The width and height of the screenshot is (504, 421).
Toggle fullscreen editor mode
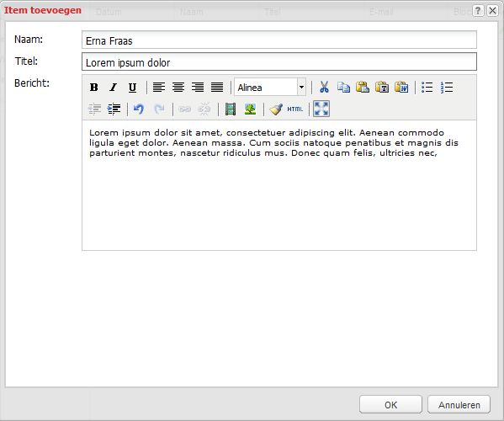[x=321, y=109]
